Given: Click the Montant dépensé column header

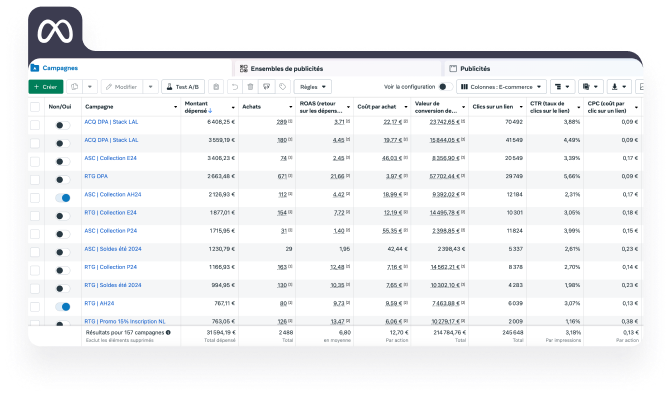Looking at the screenshot, I should pos(209,107).
